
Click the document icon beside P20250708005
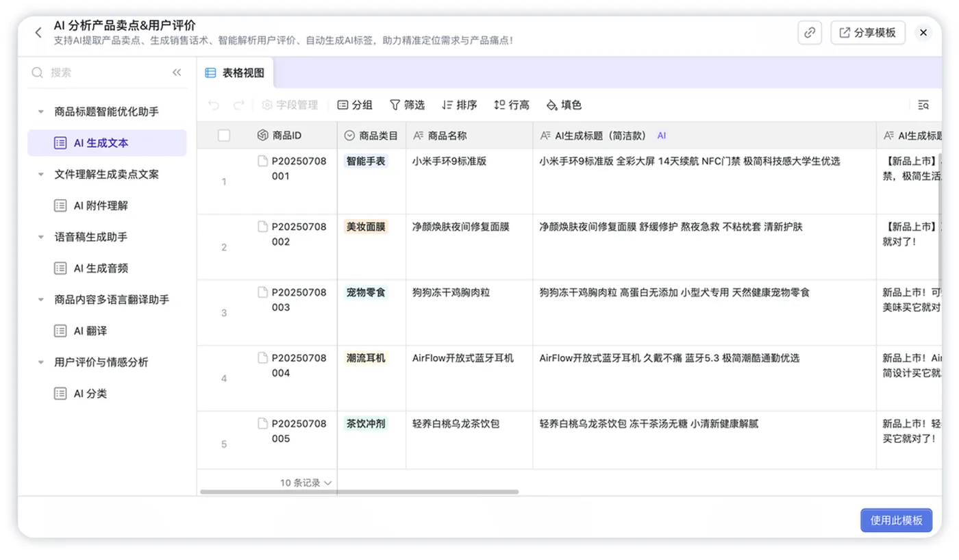(x=262, y=424)
